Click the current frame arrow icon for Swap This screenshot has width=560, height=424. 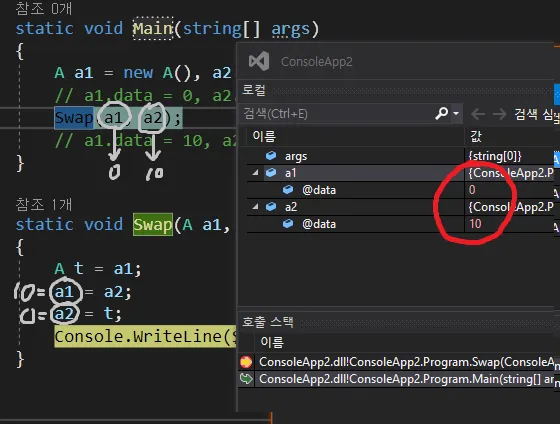[x=246, y=362]
